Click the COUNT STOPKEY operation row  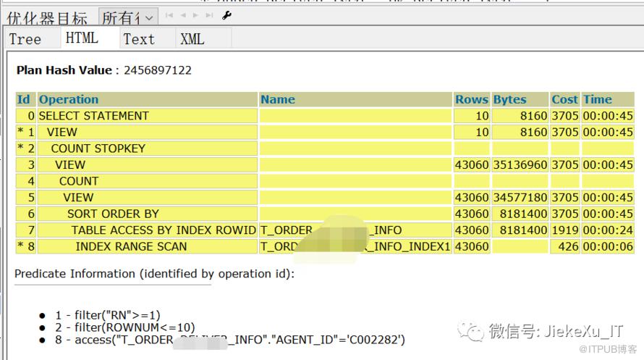coord(98,148)
